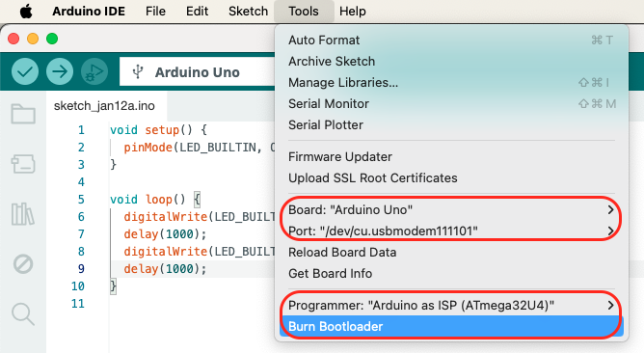The height and width of the screenshot is (353, 644).
Task: Click line number 9 in the gutter
Action: click(81, 269)
